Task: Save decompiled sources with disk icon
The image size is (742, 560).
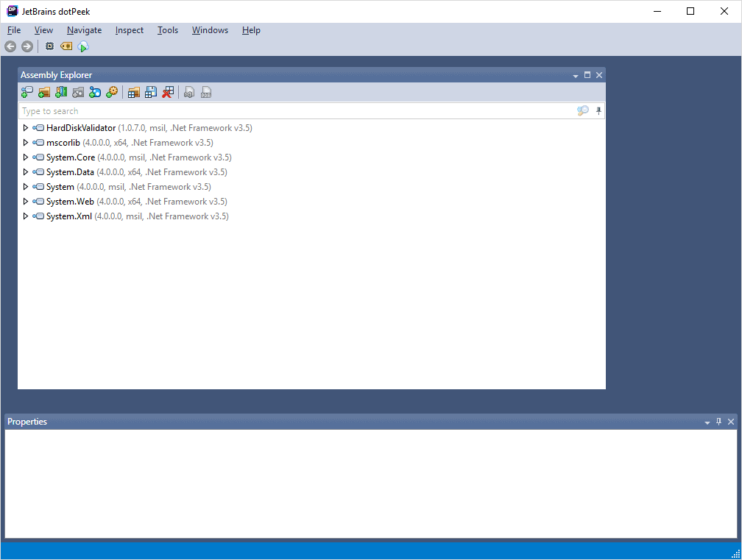Action: (151, 91)
